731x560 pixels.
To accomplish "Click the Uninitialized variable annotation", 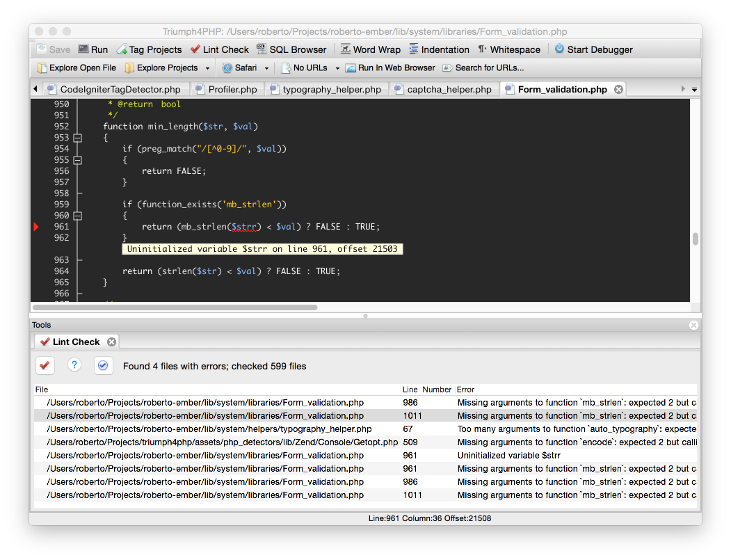I will pos(262,249).
